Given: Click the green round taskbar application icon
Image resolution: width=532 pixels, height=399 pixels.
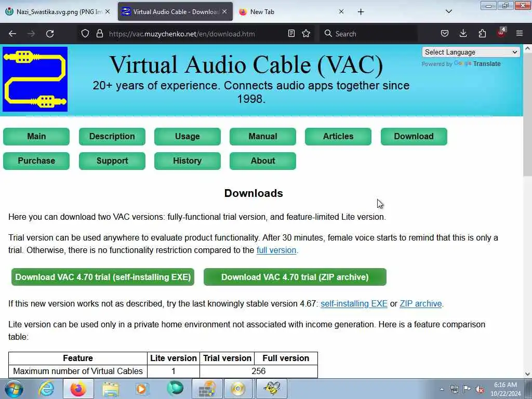Looking at the screenshot, I should (175, 388).
